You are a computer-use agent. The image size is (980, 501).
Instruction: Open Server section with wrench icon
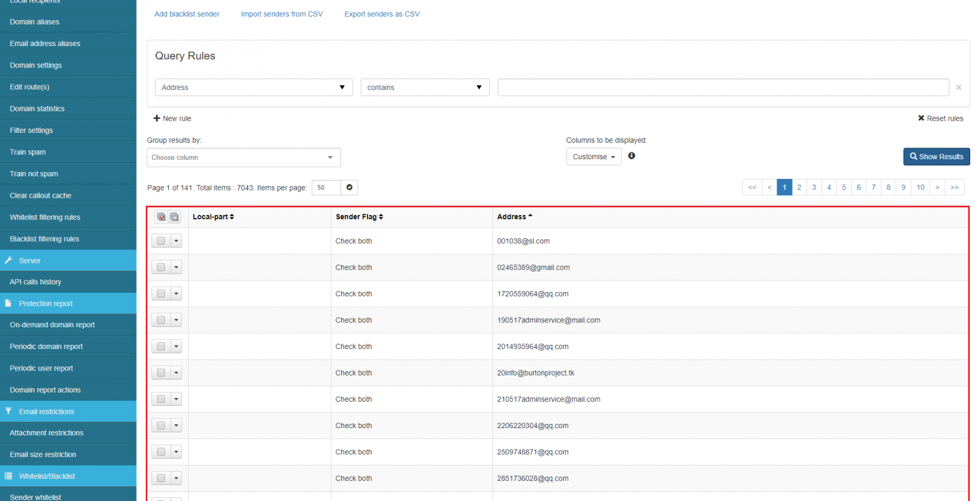(9, 260)
